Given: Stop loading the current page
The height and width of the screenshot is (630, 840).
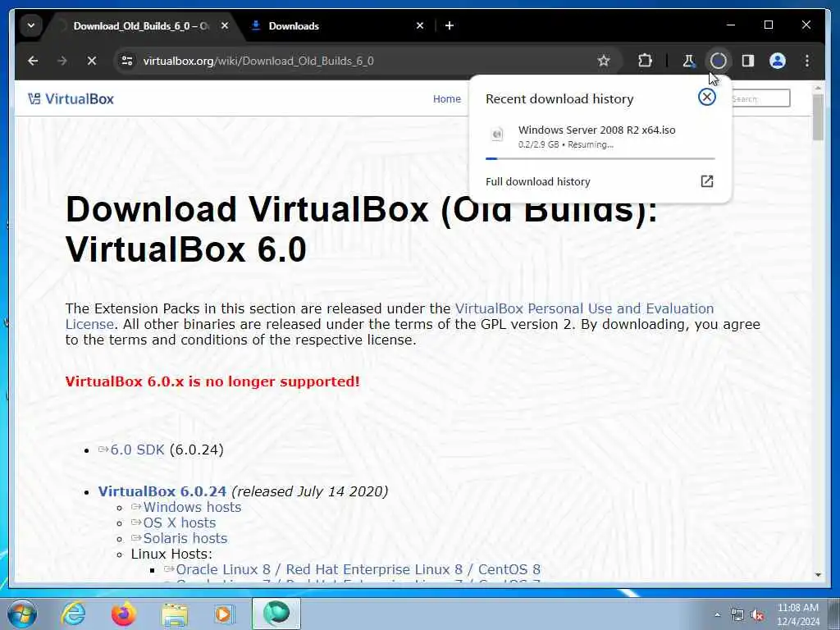Looking at the screenshot, I should click(x=92, y=61).
